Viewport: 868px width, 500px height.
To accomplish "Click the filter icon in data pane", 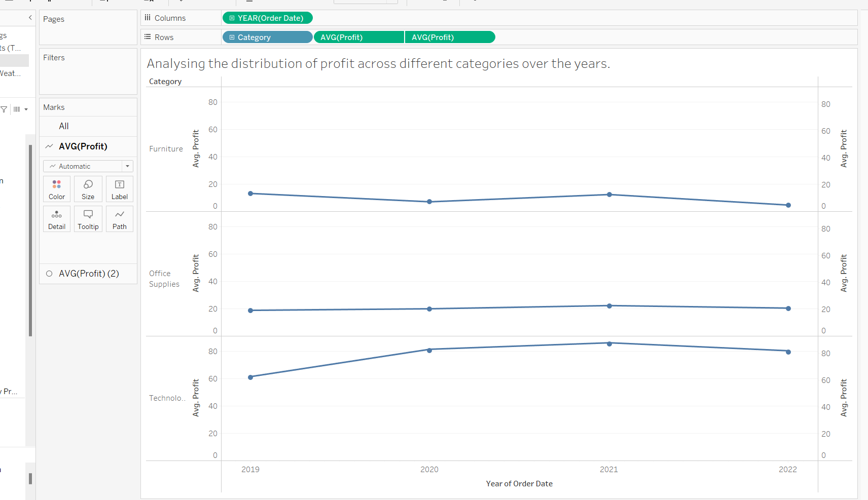I will 4,109.
